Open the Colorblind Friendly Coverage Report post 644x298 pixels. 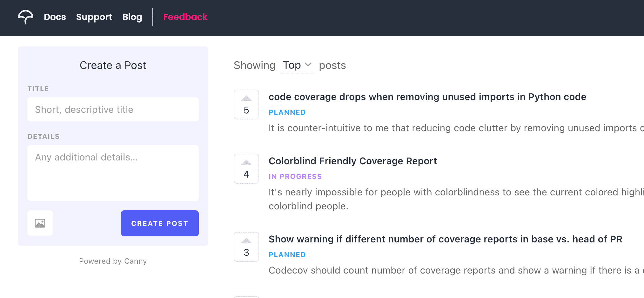353,161
